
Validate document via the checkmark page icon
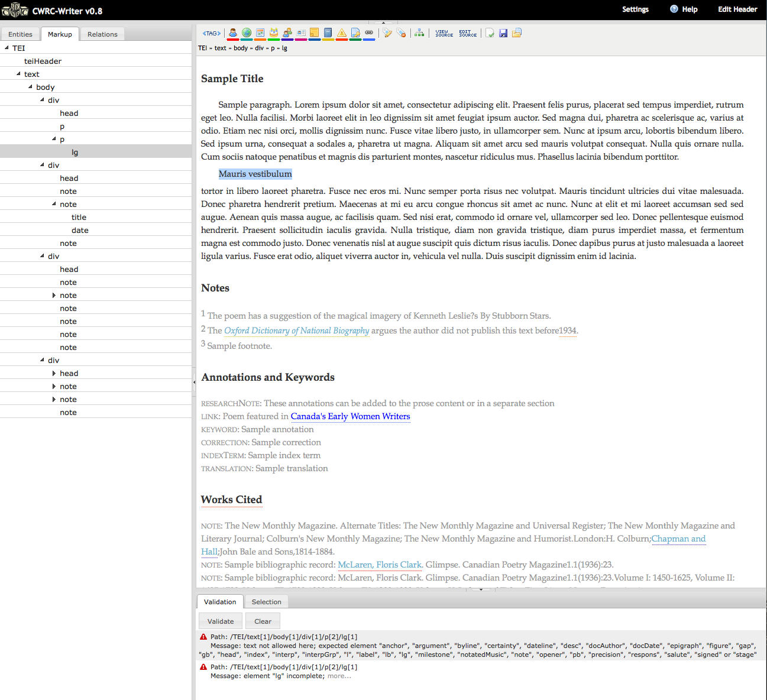pyautogui.click(x=490, y=33)
